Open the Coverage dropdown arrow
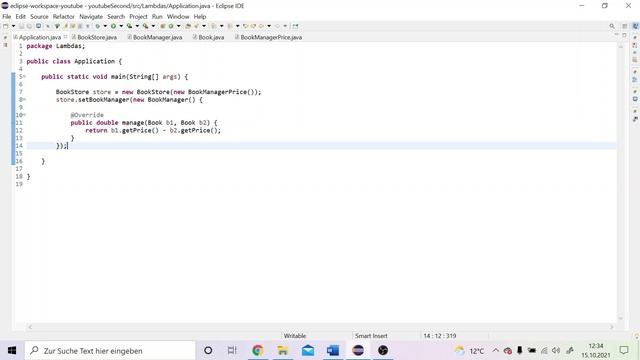The width and height of the screenshot is (640, 360). [x=137, y=26]
